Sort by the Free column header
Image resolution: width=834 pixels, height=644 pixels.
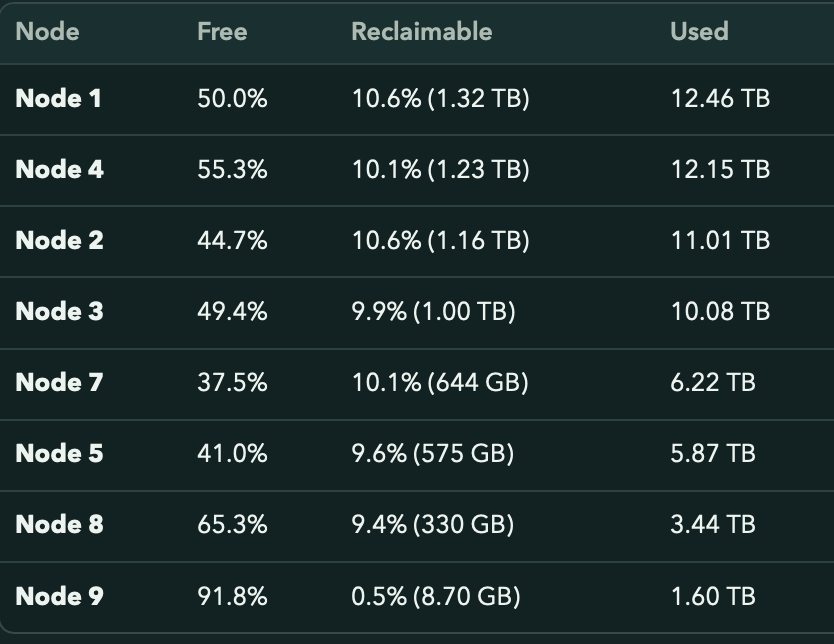pyautogui.click(x=222, y=31)
